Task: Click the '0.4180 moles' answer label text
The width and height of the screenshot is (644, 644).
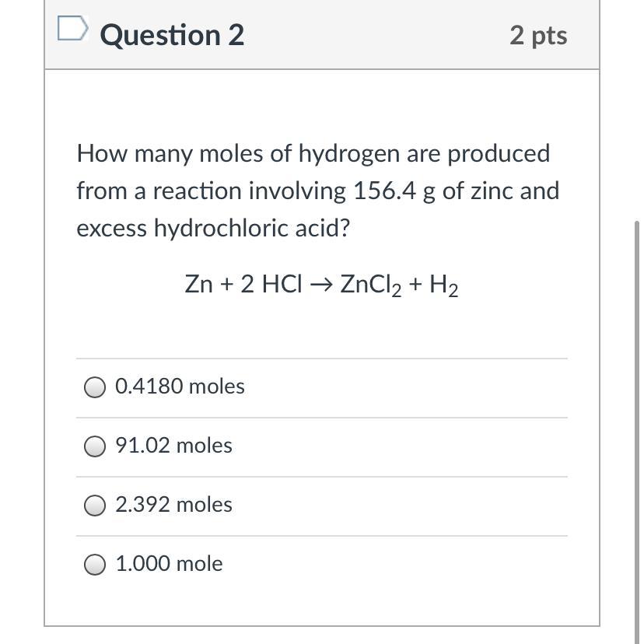Action: [180, 386]
